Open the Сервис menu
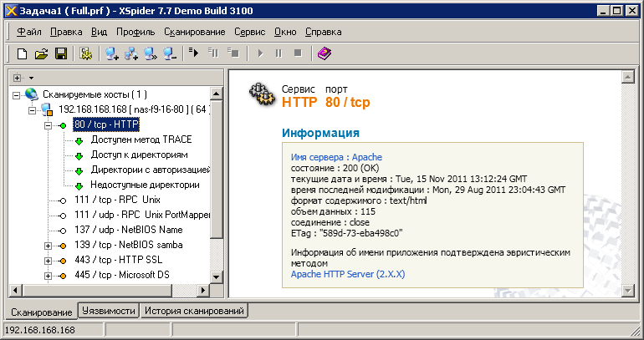Image resolution: width=644 pixels, height=340 pixels. click(x=250, y=32)
